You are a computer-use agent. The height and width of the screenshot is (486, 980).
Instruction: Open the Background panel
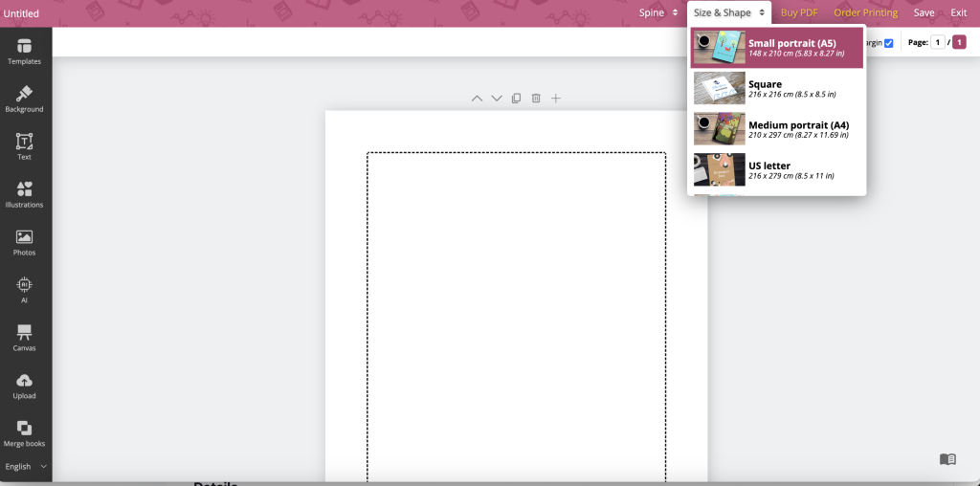[24, 99]
